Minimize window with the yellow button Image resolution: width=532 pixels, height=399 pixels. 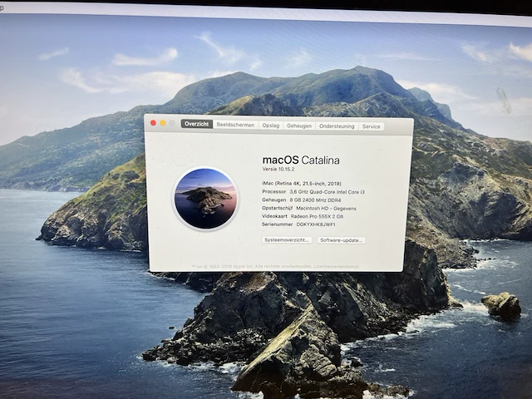[x=163, y=123]
